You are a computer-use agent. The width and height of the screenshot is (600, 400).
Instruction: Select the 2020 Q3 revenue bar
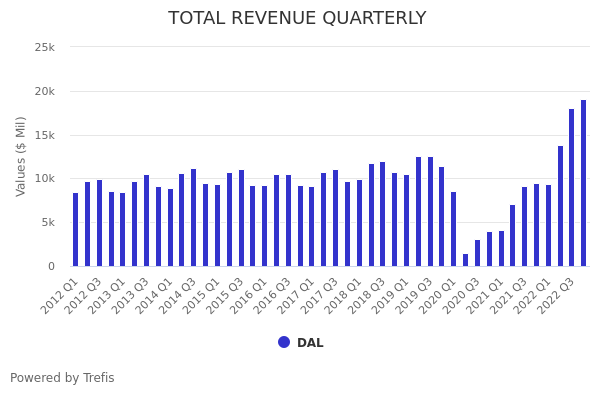point(477,253)
